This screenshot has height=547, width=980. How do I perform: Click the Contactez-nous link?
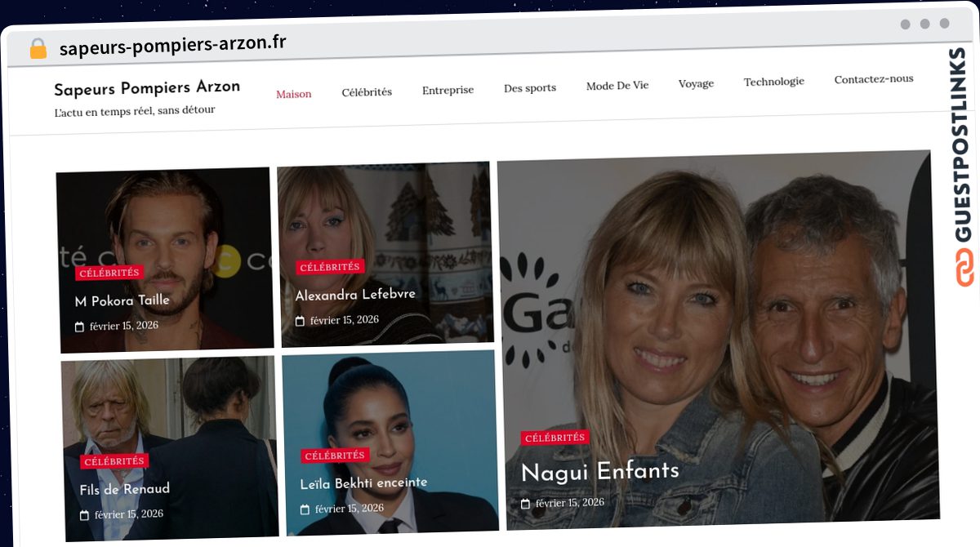click(x=874, y=79)
